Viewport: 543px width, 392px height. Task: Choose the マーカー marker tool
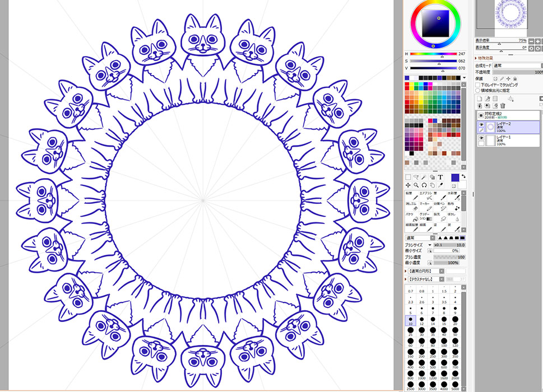coord(426,207)
